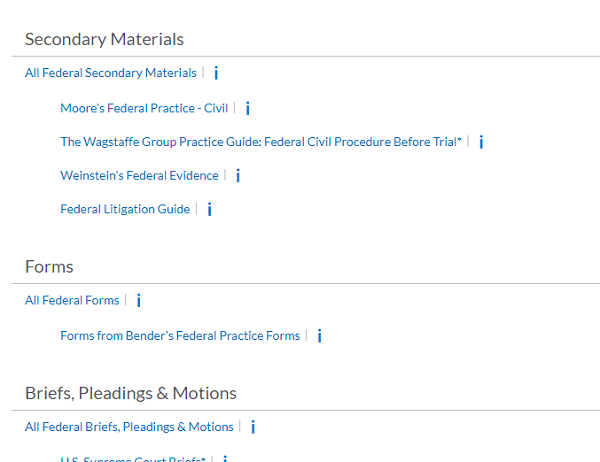Click the Briefs, Pleadings & Motions heading
The width and height of the screenshot is (600, 462).
coord(131,393)
